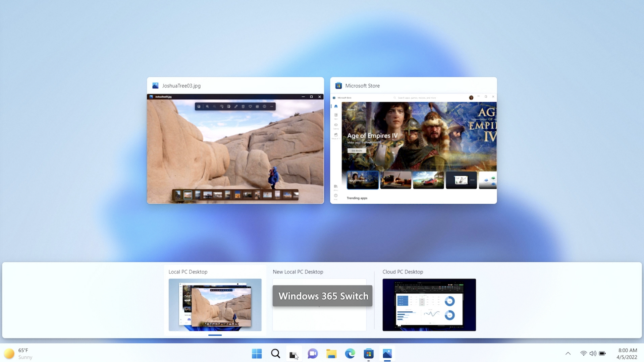Click the Local PC Desktop label
Image resolution: width=644 pixels, height=362 pixels.
(x=188, y=272)
